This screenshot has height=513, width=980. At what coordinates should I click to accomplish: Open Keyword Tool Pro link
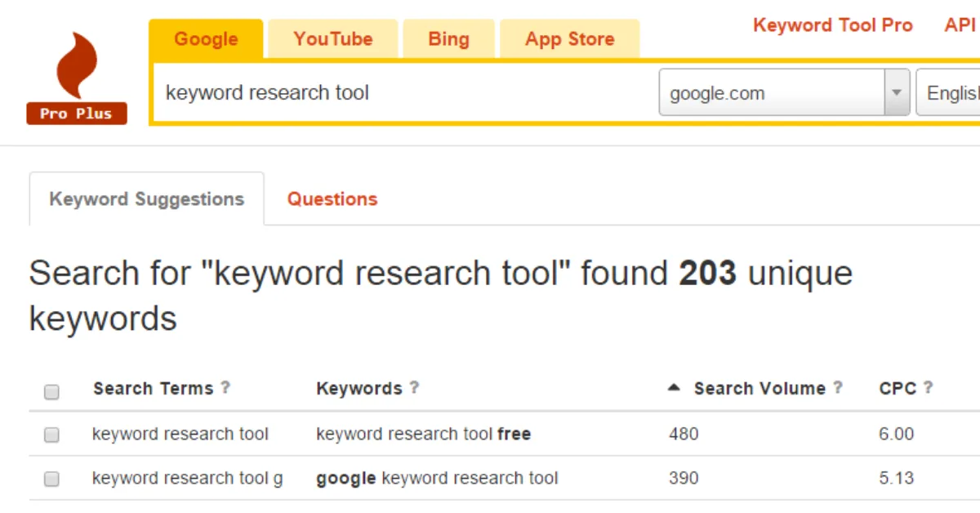(833, 25)
